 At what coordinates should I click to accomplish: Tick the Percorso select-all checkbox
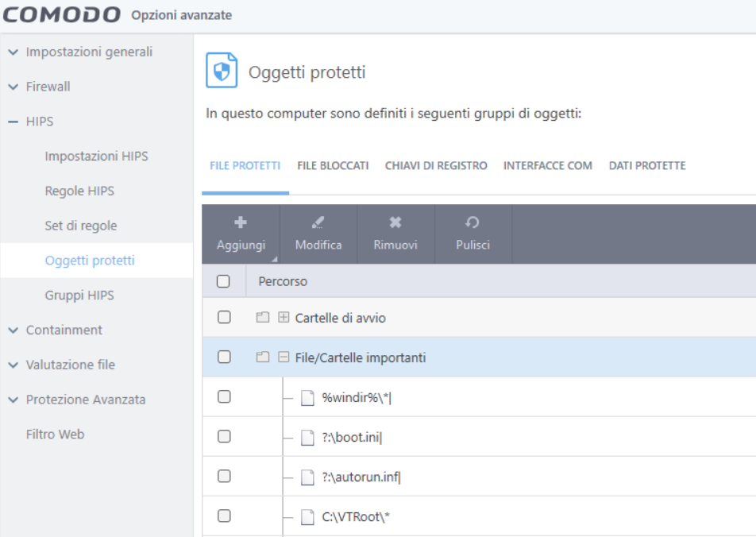tap(223, 281)
